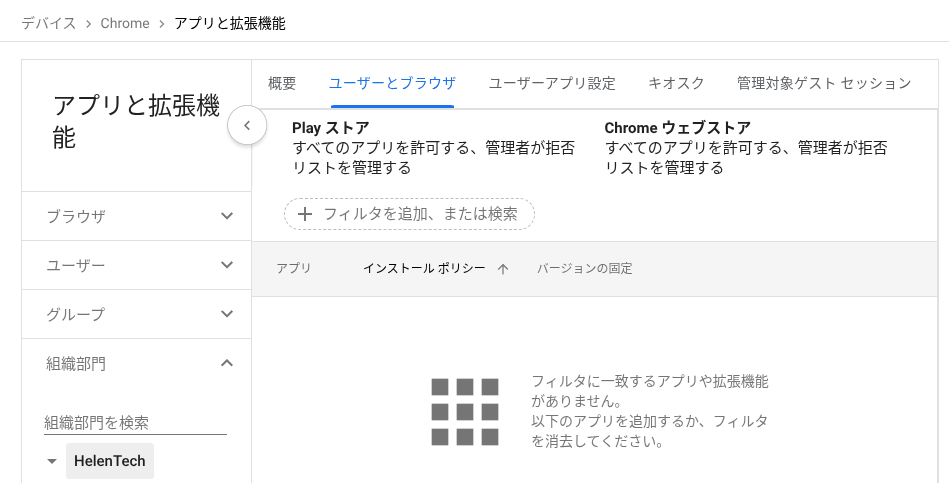The height and width of the screenshot is (483, 949).
Task: Navigate to Chrome in the breadcrumb
Action: (x=125, y=23)
